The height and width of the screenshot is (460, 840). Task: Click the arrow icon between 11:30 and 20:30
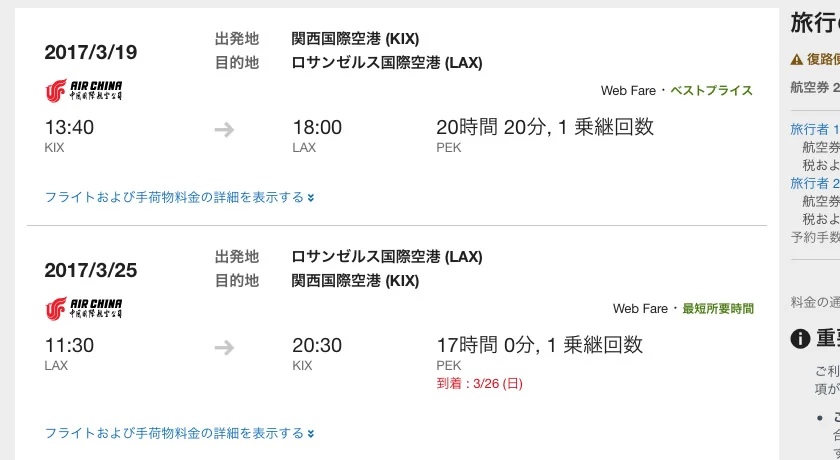pyautogui.click(x=224, y=346)
